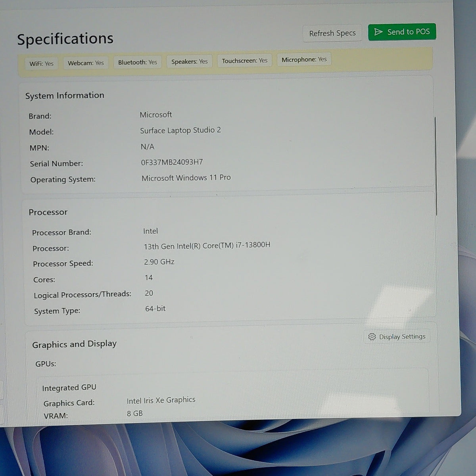This screenshot has width=476, height=476.
Task: Click Microsoft Windows 11 Pro value
Action: (186, 178)
